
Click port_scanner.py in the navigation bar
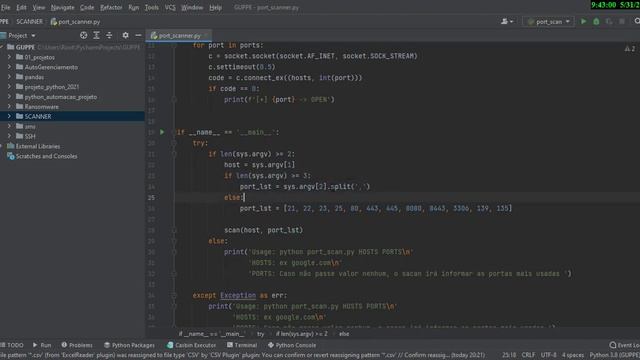[76, 22]
